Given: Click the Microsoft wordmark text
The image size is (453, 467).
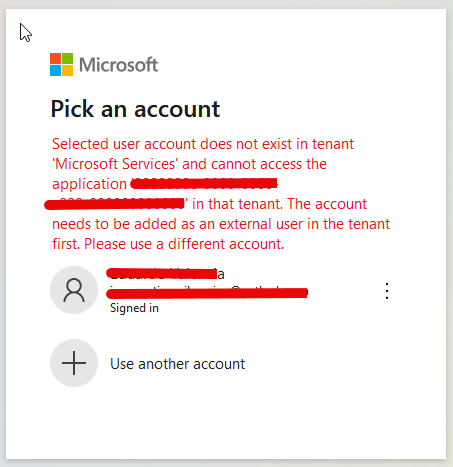Looking at the screenshot, I should [119, 65].
